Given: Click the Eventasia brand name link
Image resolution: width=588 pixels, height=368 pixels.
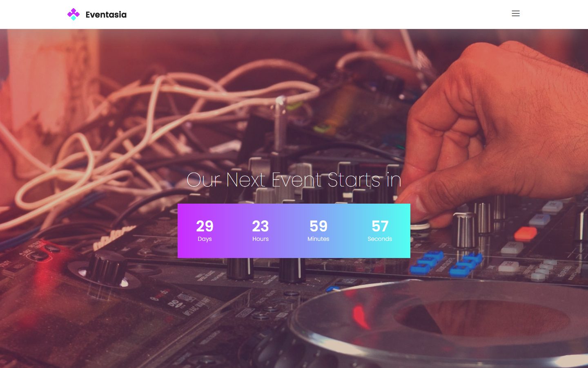Looking at the screenshot, I should (x=106, y=15).
